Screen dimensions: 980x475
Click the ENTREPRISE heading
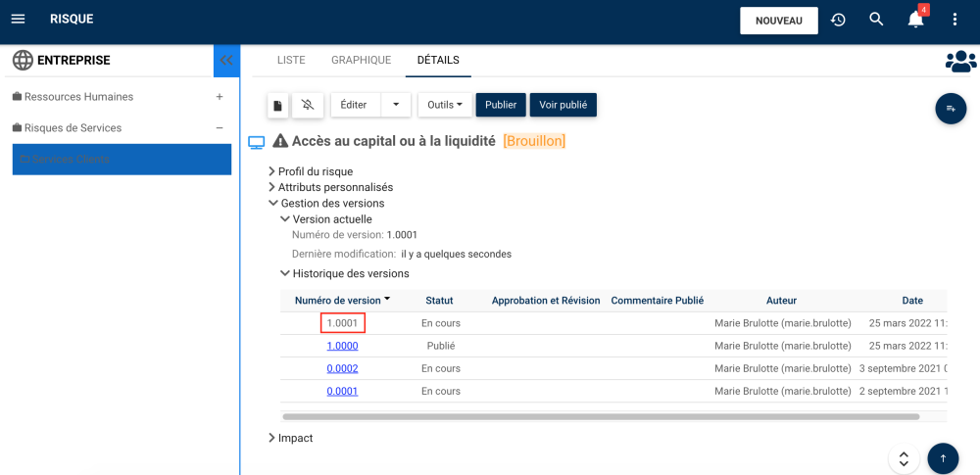coord(73,61)
